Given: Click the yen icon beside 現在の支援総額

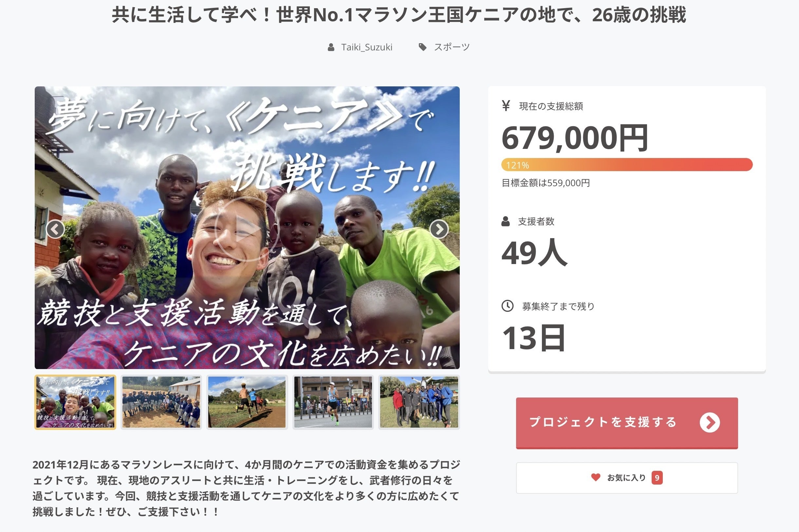Looking at the screenshot, I should click(x=506, y=106).
